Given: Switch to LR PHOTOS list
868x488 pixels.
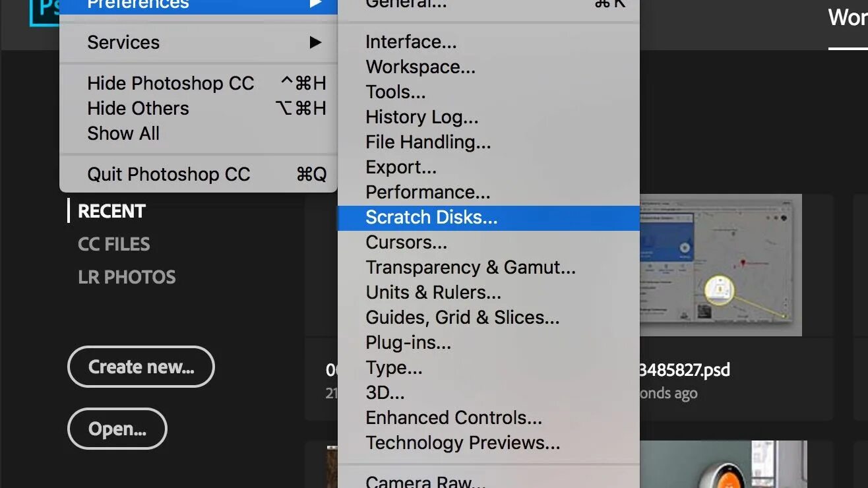Looking at the screenshot, I should click(x=127, y=277).
